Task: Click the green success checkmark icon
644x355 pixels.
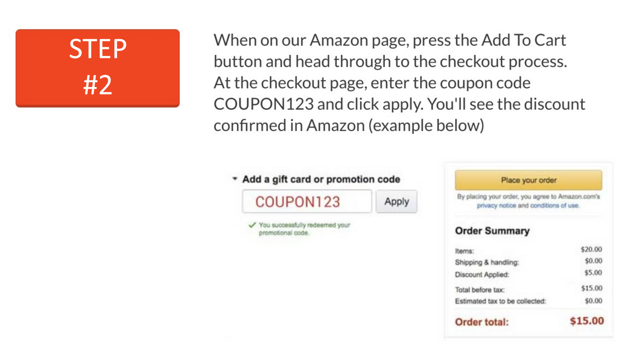Action: (252, 226)
